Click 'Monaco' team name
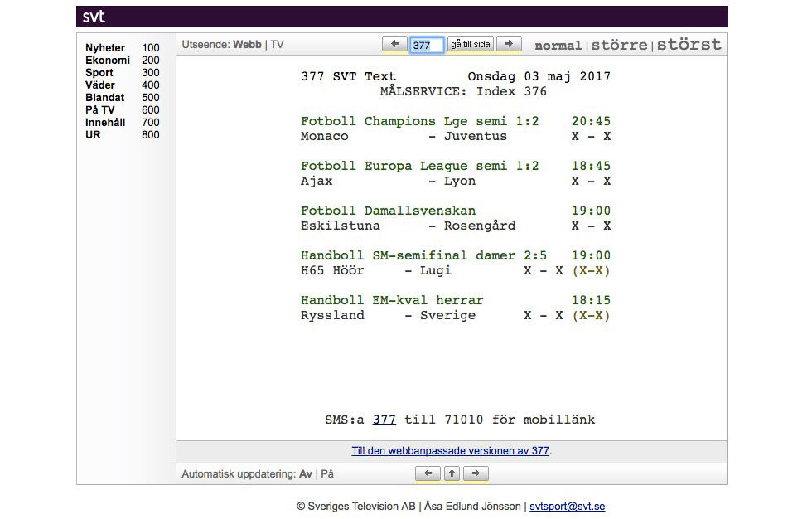 click(x=325, y=136)
